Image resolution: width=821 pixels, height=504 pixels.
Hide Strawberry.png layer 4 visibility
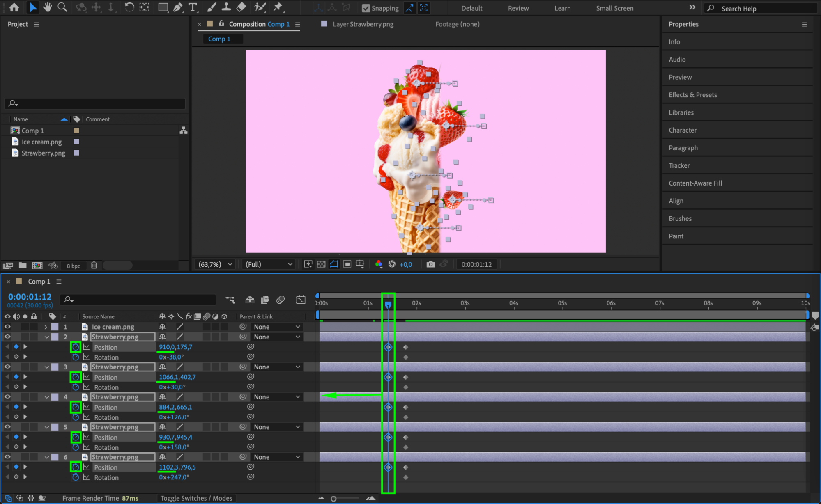click(7, 397)
